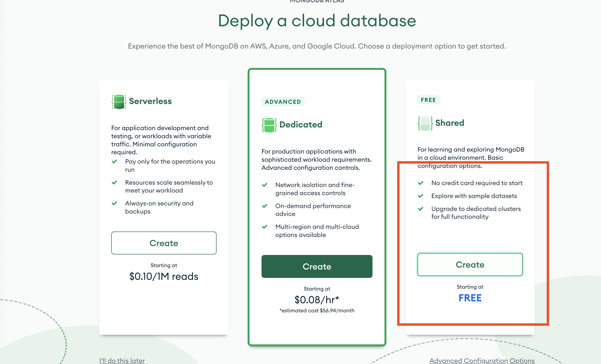The image size is (601, 364).
Task: Click 'Upgrade to dedicated clusters for full functionality'
Action: (x=476, y=213)
